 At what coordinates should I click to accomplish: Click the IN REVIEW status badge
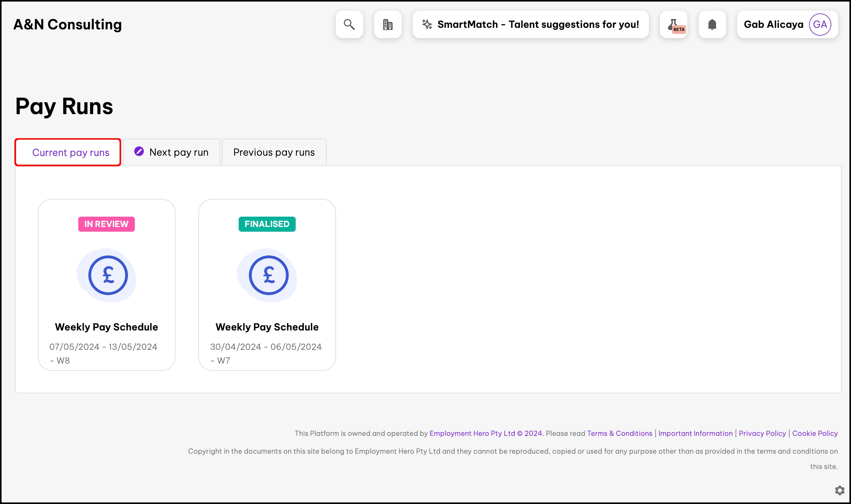tap(106, 224)
